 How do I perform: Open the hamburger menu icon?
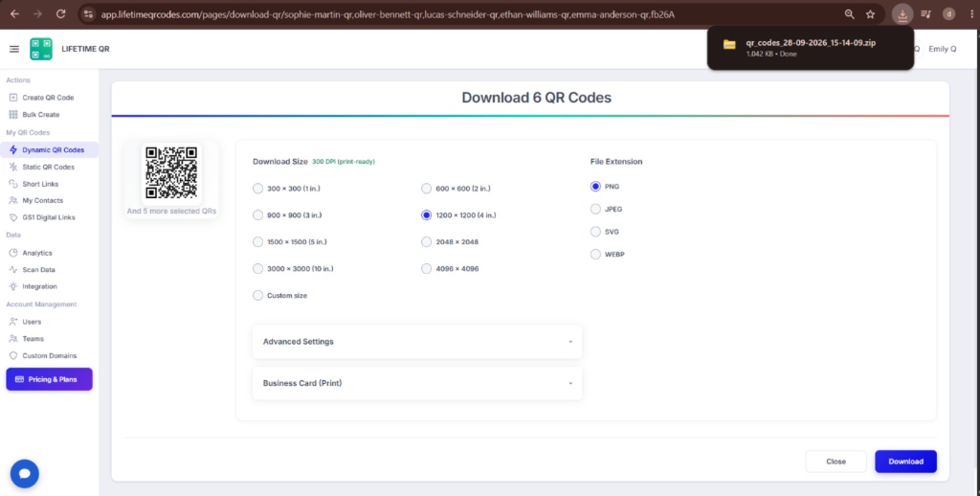tap(13, 49)
